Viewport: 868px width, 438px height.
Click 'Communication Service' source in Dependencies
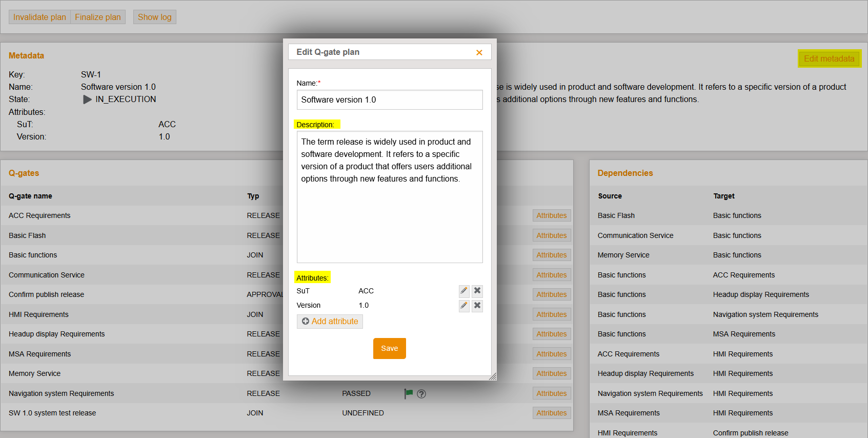tap(635, 235)
